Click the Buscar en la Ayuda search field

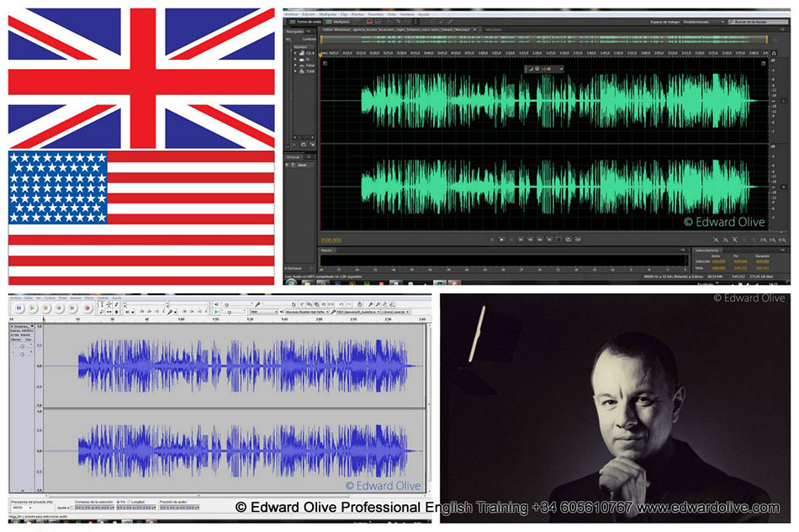pos(759,22)
